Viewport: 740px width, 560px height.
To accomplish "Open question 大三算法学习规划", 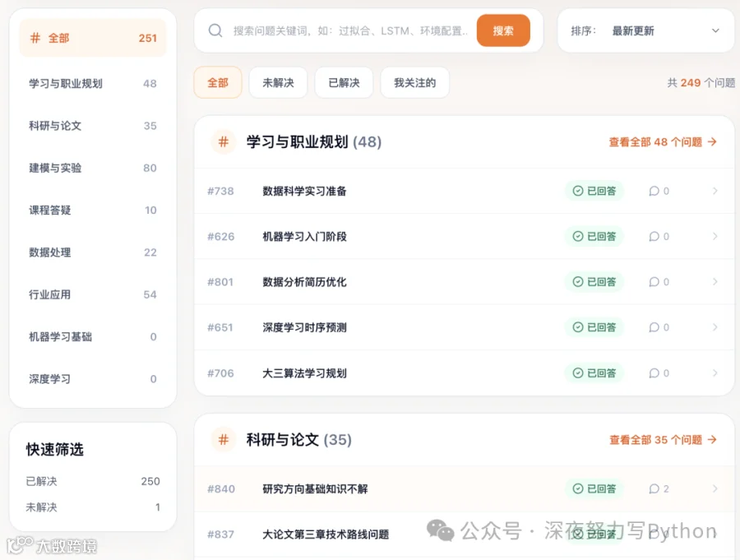I will [x=304, y=373].
